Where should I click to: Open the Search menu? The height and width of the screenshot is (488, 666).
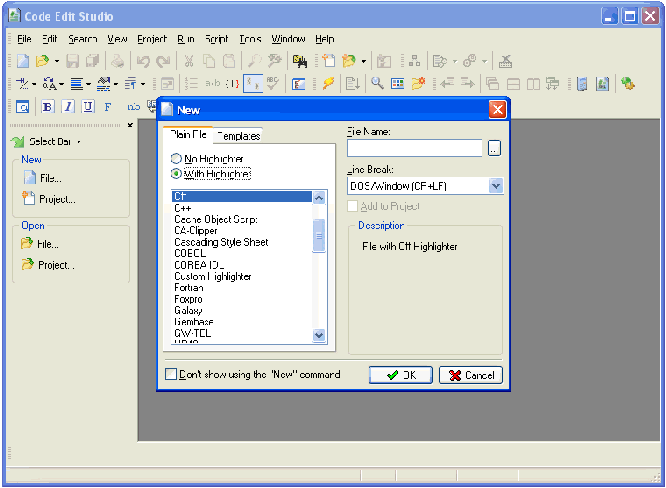coord(83,39)
